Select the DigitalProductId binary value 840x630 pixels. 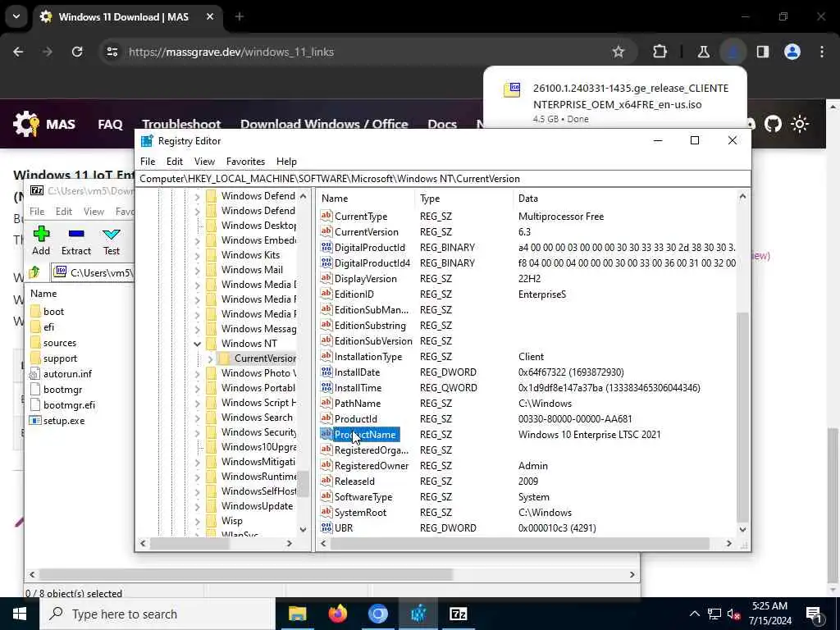pyautogui.click(x=370, y=248)
